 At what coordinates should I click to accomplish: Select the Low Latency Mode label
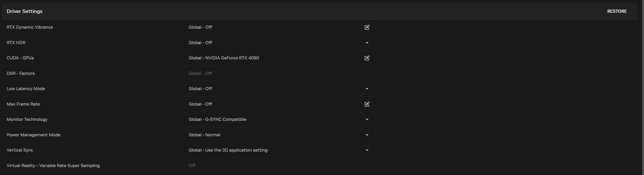click(x=26, y=88)
